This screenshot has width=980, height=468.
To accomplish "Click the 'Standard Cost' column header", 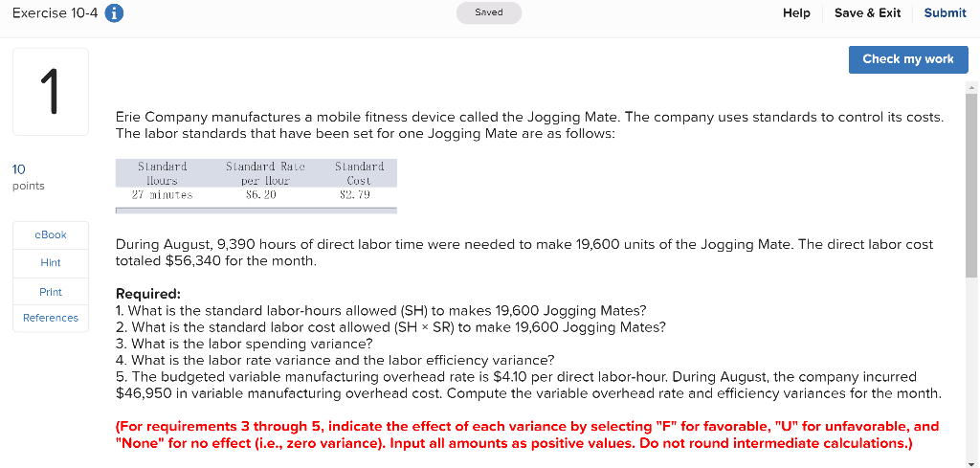I will pyautogui.click(x=360, y=173).
